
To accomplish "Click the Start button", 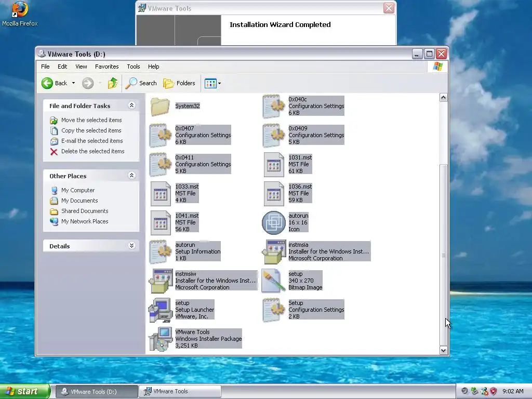I will (x=24, y=392).
